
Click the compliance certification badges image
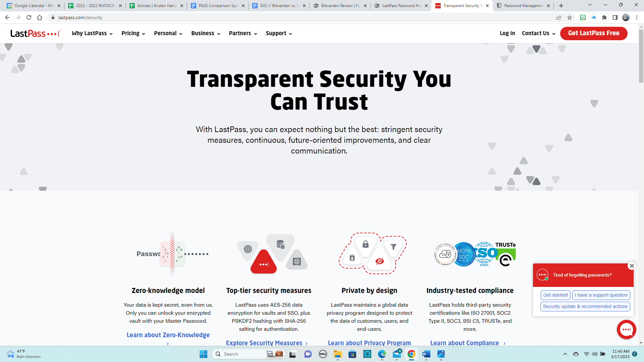coord(475,254)
